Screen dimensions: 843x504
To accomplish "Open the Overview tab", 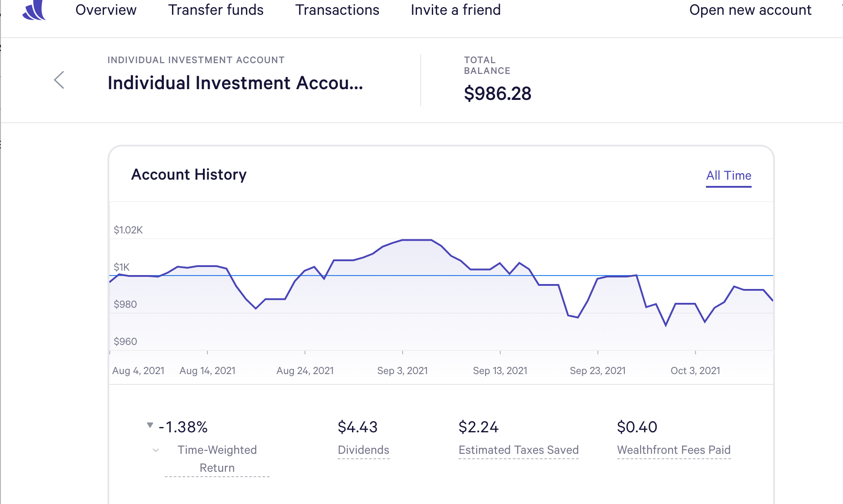I will point(106,10).
